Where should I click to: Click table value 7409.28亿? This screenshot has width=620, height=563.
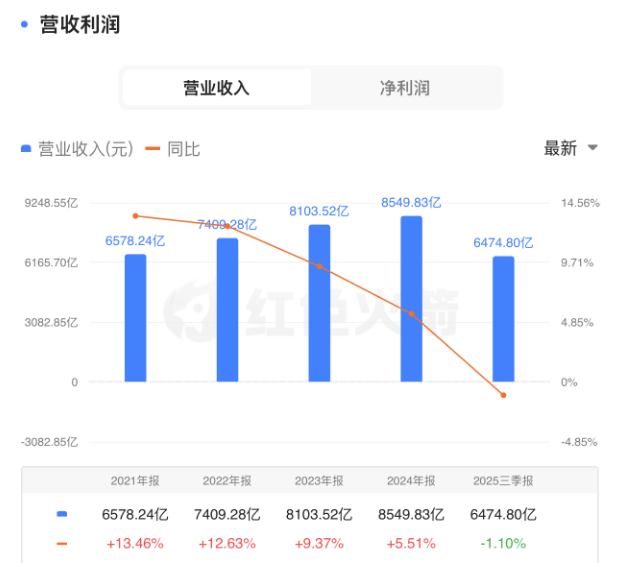click(x=227, y=514)
